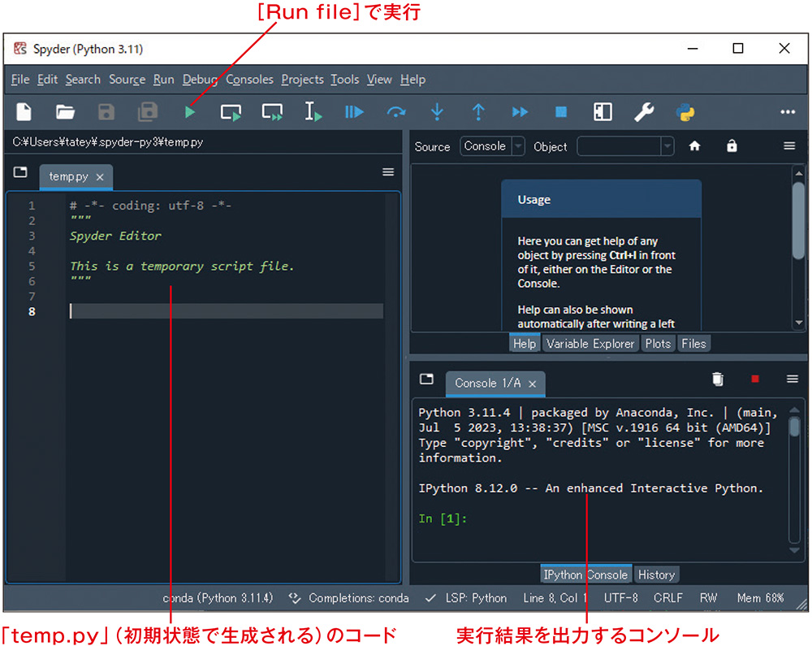Image resolution: width=812 pixels, height=646 pixels.
Task: Open the Tools menu
Action: tap(345, 80)
